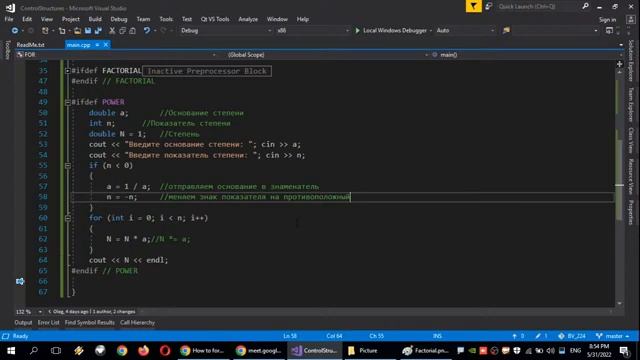Collapse the if (n < 0) block
This screenshot has height=360, width=640.
68,166
